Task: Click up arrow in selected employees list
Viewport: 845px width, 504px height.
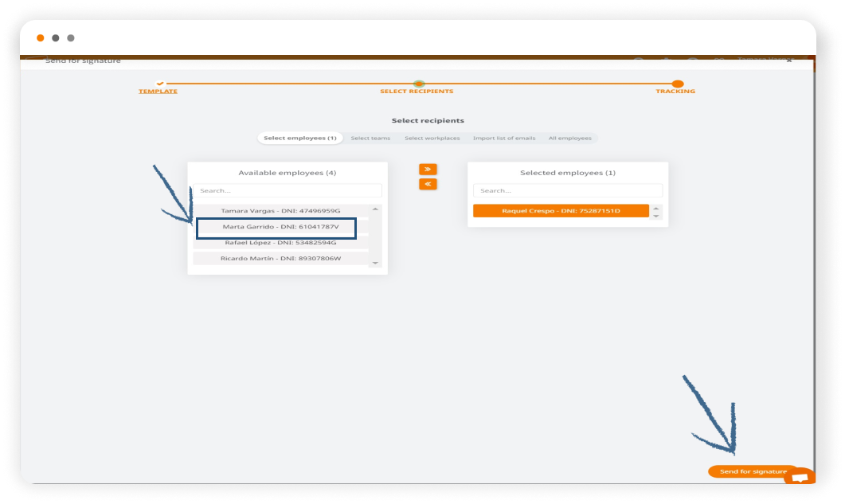Action: coord(656,208)
